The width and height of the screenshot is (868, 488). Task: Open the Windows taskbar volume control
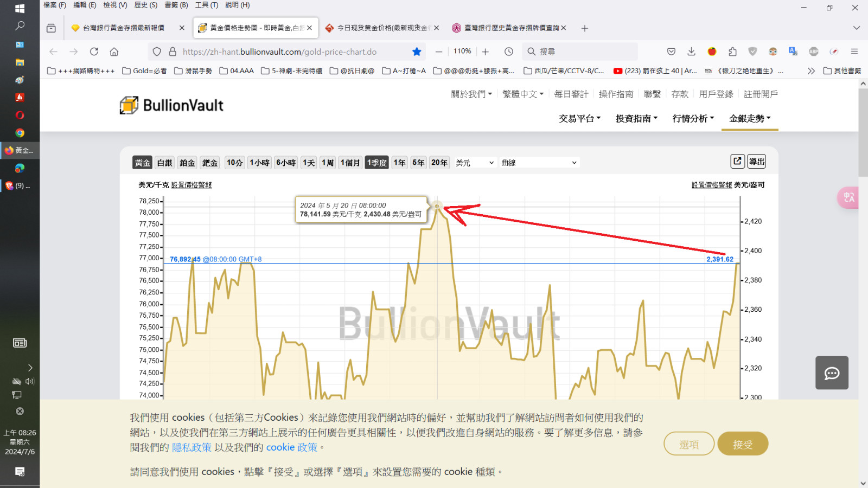pyautogui.click(x=30, y=381)
